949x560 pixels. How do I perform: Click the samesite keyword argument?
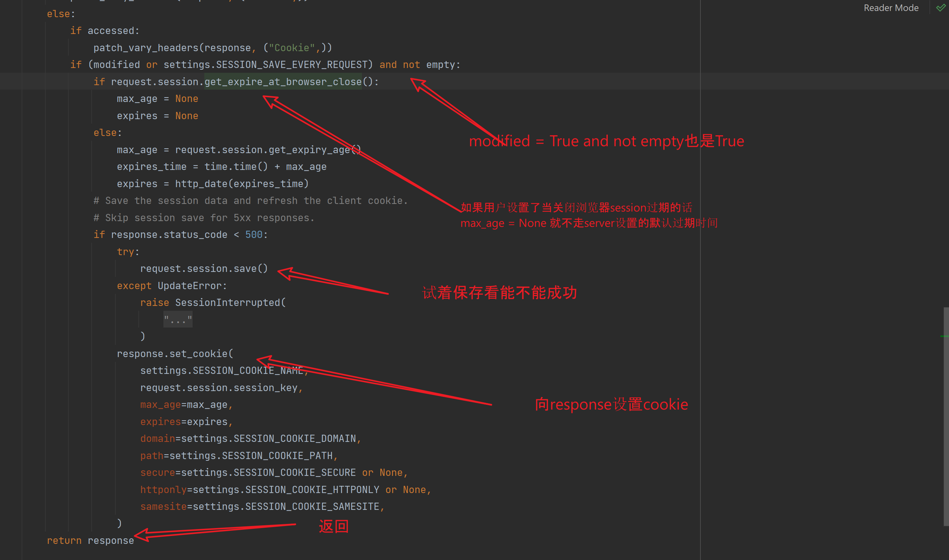[x=163, y=507]
